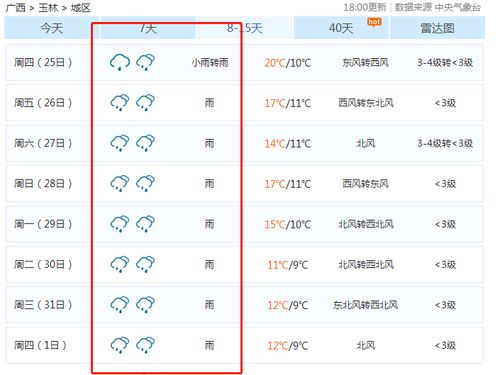
Task: Select the 周二（30日）date label
Action: 43,264
